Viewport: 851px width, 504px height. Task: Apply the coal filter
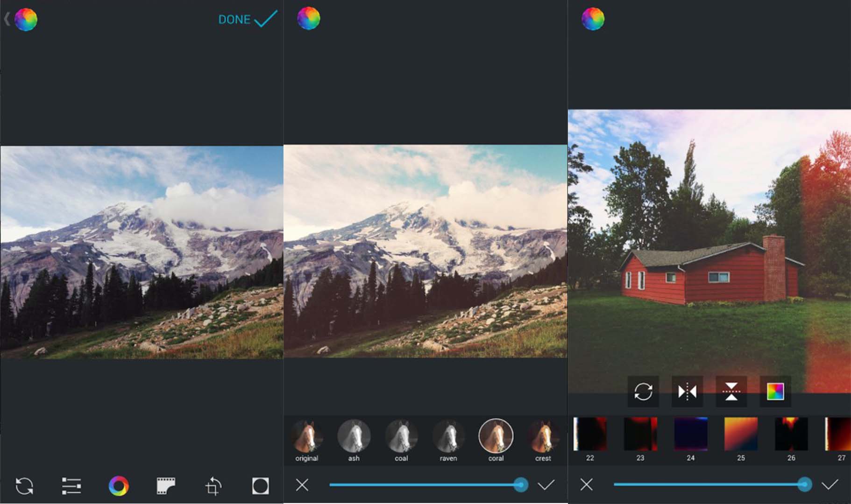pos(401,436)
